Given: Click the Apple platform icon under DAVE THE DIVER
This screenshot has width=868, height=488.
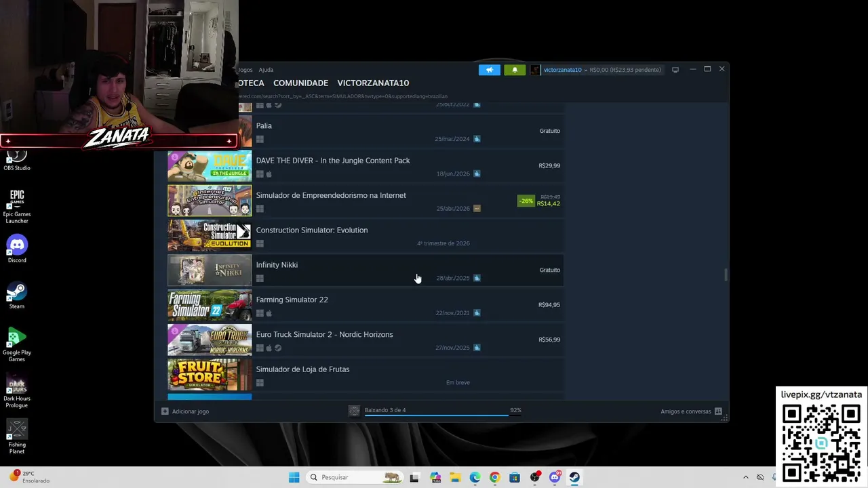Looking at the screenshot, I should tap(269, 174).
